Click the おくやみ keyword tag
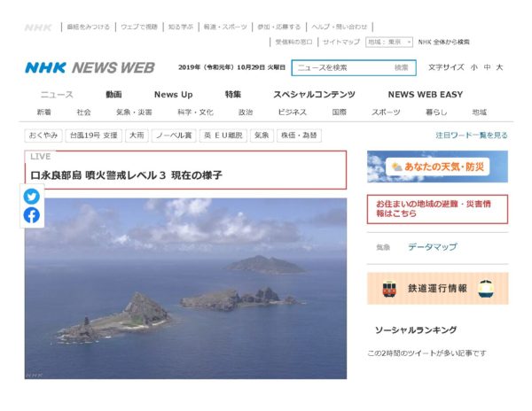This screenshot has height=411, width=532. click(x=43, y=136)
